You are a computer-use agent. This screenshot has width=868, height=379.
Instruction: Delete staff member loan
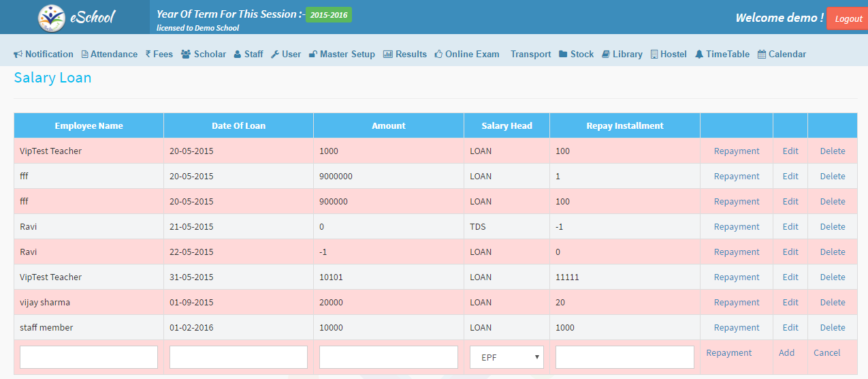tap(833, 327)
